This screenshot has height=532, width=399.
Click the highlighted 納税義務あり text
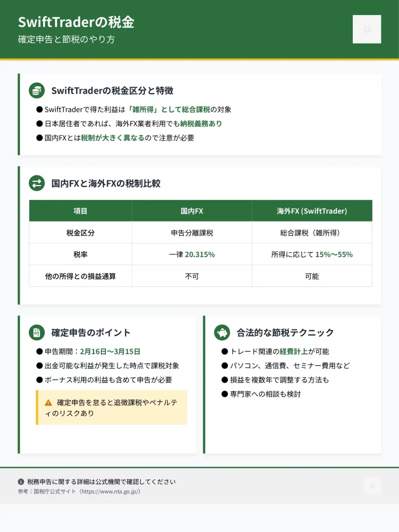[201, 124]
